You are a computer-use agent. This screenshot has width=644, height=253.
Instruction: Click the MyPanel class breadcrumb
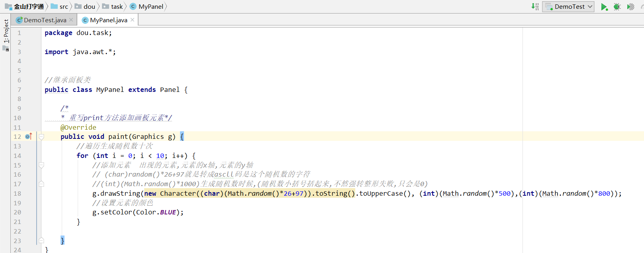pyautogui.click(x=147, y=6)
